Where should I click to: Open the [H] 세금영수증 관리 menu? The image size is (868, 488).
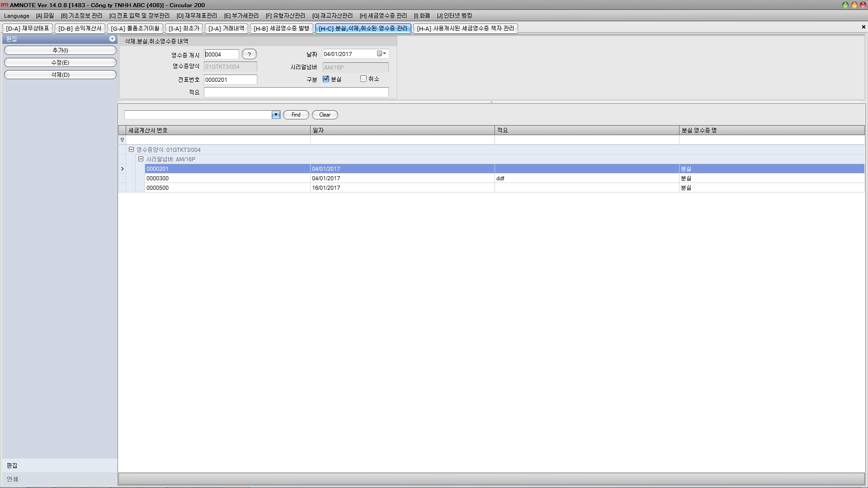383,16
